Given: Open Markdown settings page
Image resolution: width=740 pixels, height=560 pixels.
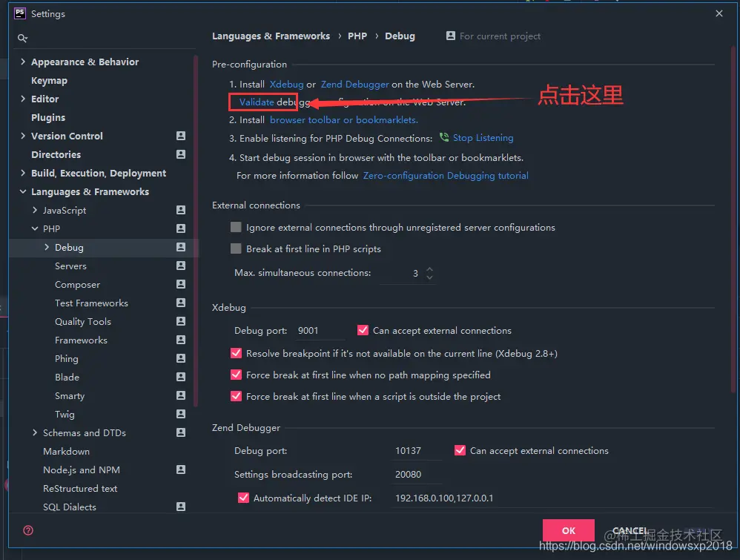Looking at the screenshot, I should coord(66,452).
